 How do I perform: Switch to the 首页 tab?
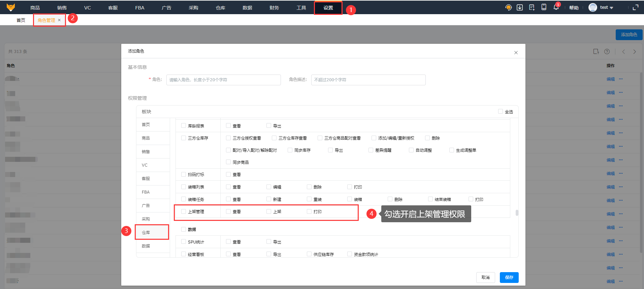tap(21, 20)
